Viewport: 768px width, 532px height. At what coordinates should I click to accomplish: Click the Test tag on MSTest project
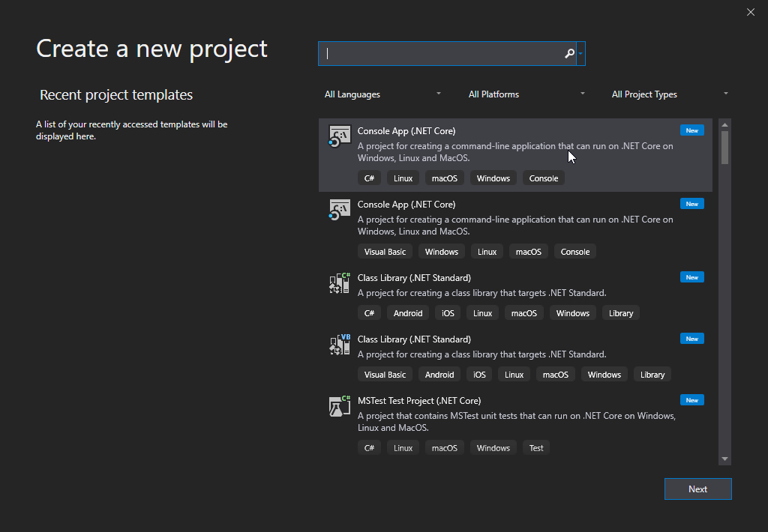pyautogui.click(x=536, y=448)
